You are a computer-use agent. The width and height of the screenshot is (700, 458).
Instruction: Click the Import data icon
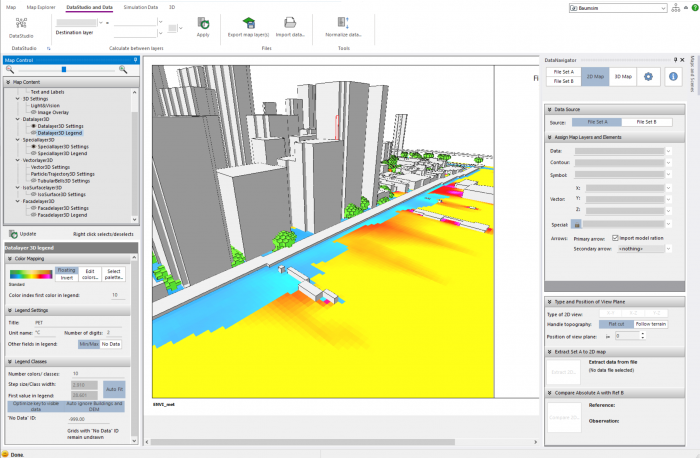point(290,25)
